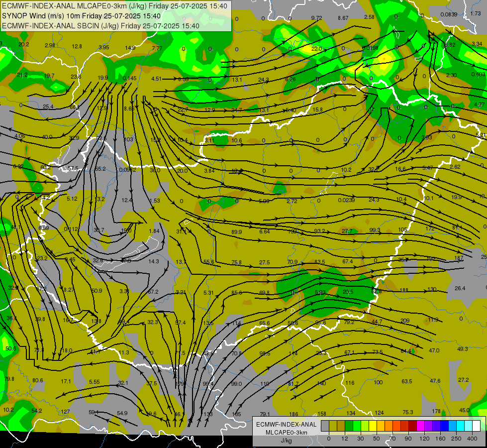487x448 pixels.
Task: Click the map value '178'
Action: click(436, 411)
